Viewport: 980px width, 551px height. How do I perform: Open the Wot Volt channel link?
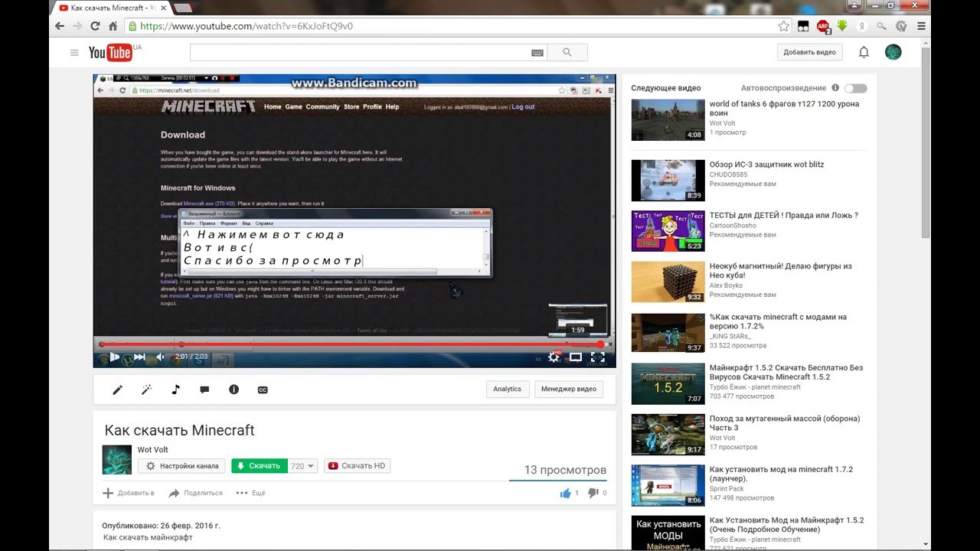152,449
